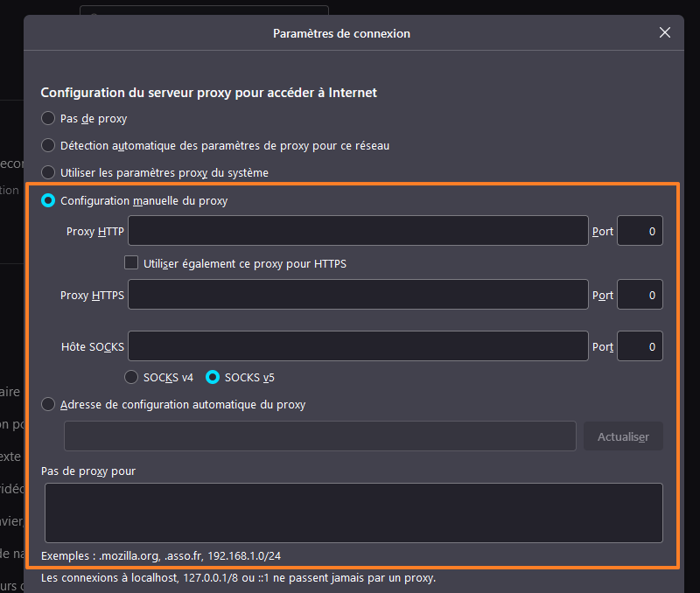Select automatic proxy configuration address option
This screenshot has height=593, width=700.
point(48,405)
